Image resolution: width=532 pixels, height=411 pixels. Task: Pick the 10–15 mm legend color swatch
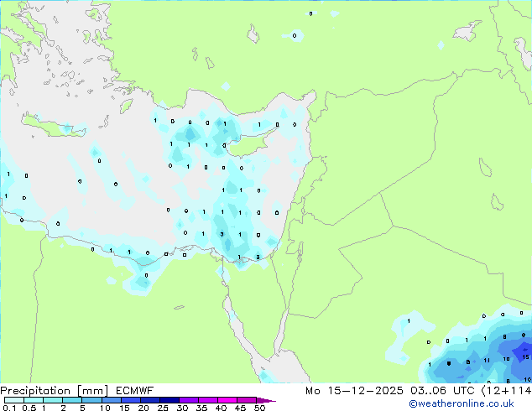point(111,400)
